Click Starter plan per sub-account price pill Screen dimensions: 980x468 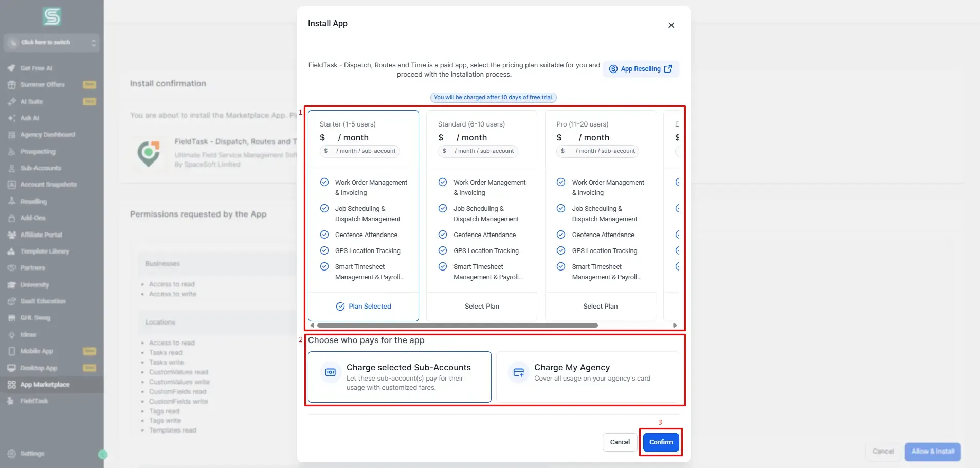pyautogui.click(x=360, y=151)
